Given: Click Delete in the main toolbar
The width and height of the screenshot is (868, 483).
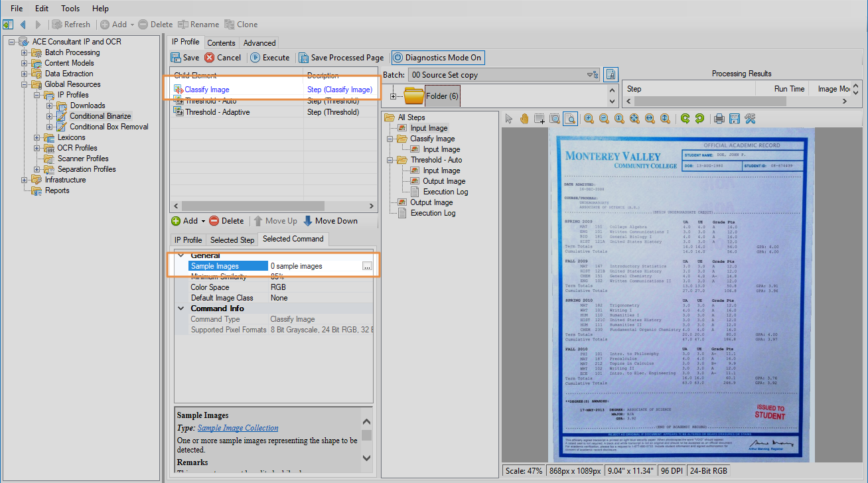Looking at the screenshot, I should coord(155,25).
